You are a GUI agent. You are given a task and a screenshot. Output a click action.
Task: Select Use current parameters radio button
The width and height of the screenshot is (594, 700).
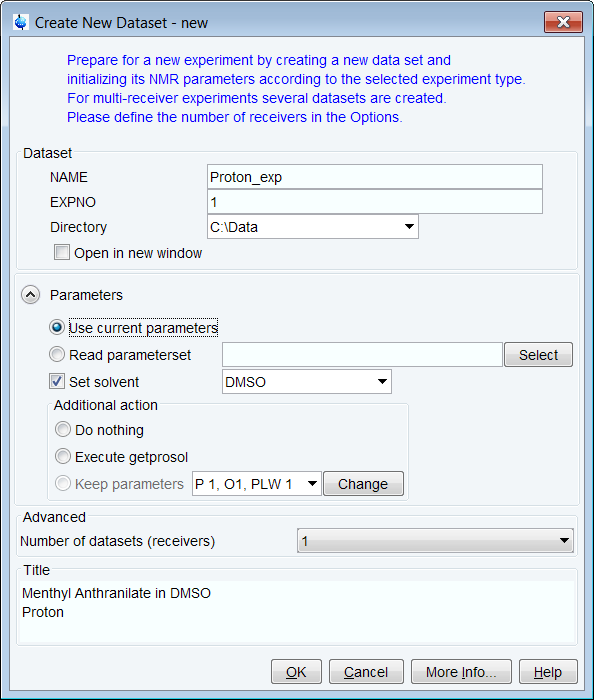pos(57,327)
